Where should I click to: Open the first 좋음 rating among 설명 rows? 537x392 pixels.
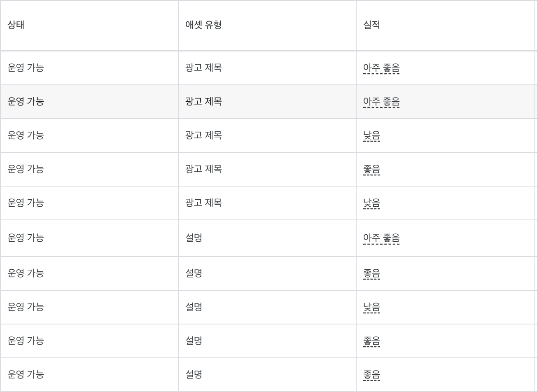pyautogui.click(x=371, y=273)
